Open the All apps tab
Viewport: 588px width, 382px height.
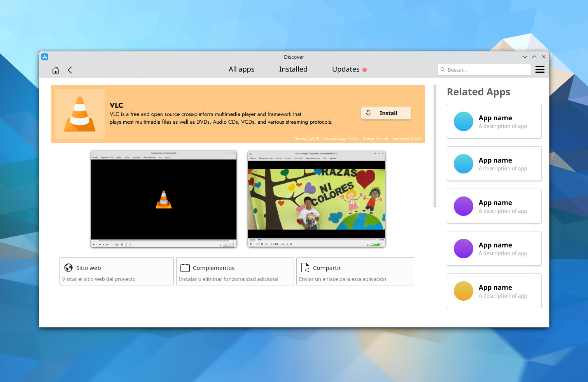pos(241,69)
